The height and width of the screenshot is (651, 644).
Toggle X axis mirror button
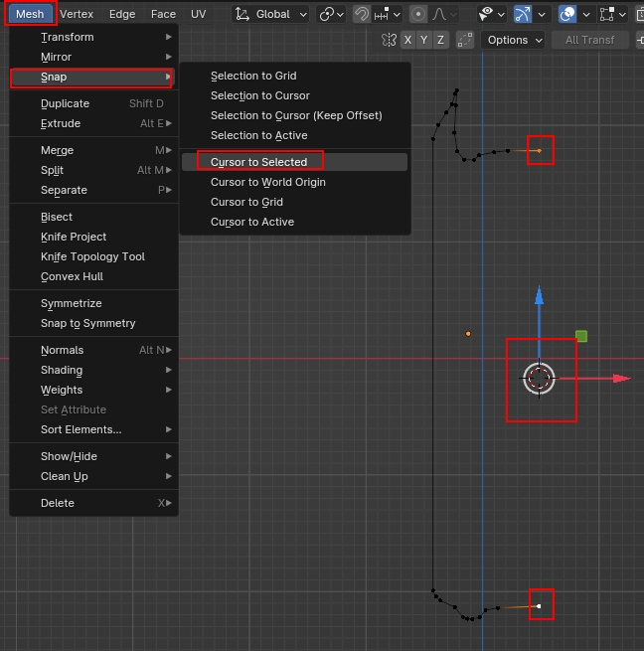tap(408, 40)
